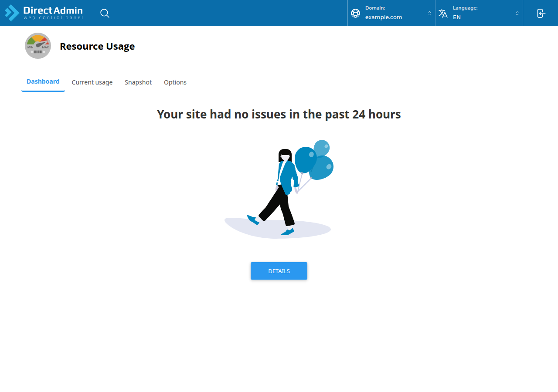This screenshot has height=392, width=558.
Task: Go to the Options tab
Action: 175,82
